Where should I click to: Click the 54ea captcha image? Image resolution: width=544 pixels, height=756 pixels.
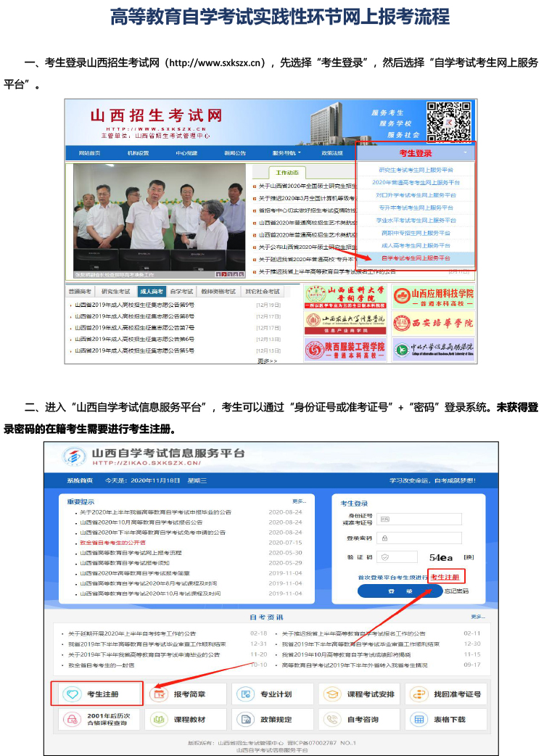click(441, 558)
